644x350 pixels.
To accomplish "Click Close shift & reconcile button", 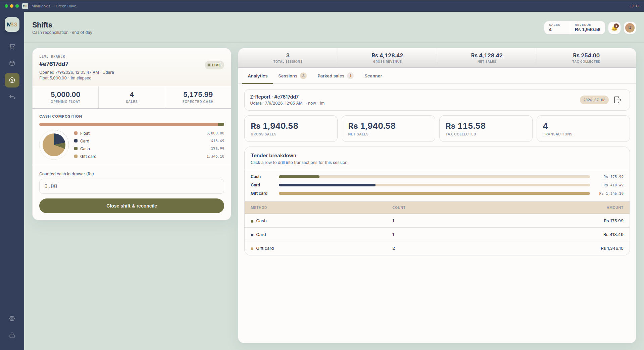I will pyautogui.click(x=132, y=206).
